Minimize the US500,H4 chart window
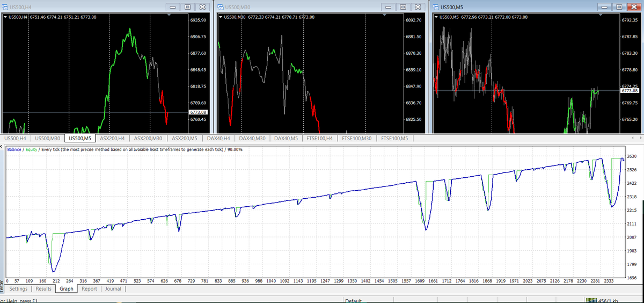This screenshot has width=644, height=303. coord(174,7)
